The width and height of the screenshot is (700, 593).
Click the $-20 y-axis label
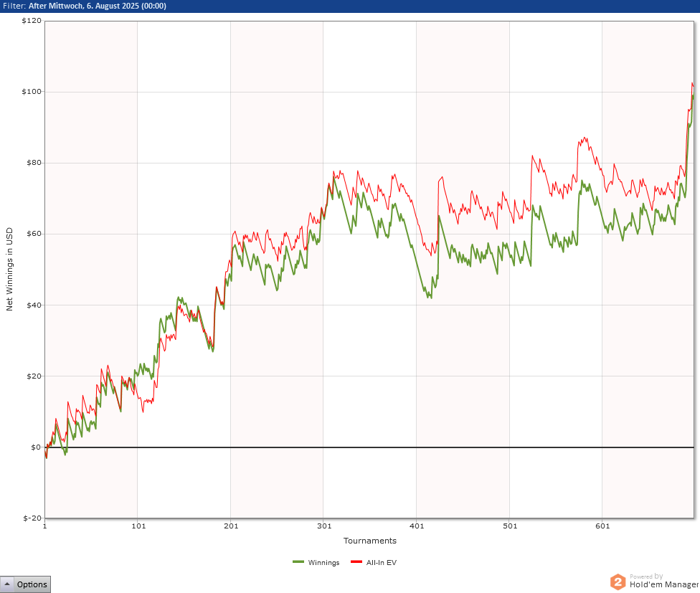click(x=32, y=518)
